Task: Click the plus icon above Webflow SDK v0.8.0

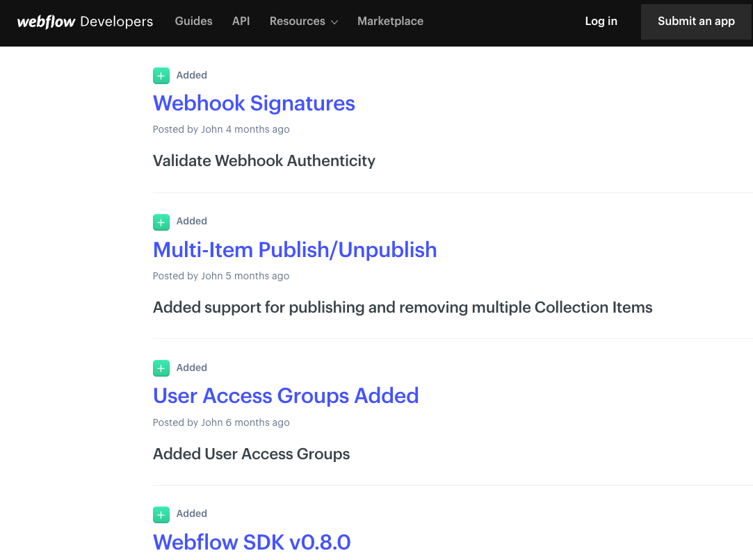Action: 161,514
